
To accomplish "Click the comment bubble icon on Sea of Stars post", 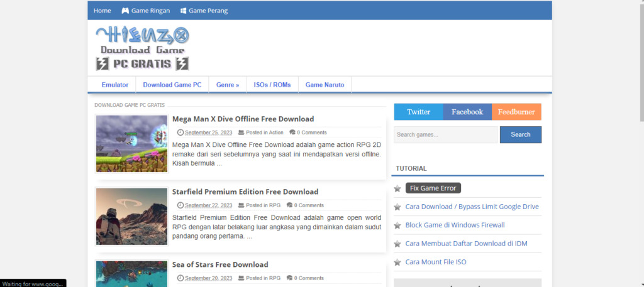I will point(289,278).
